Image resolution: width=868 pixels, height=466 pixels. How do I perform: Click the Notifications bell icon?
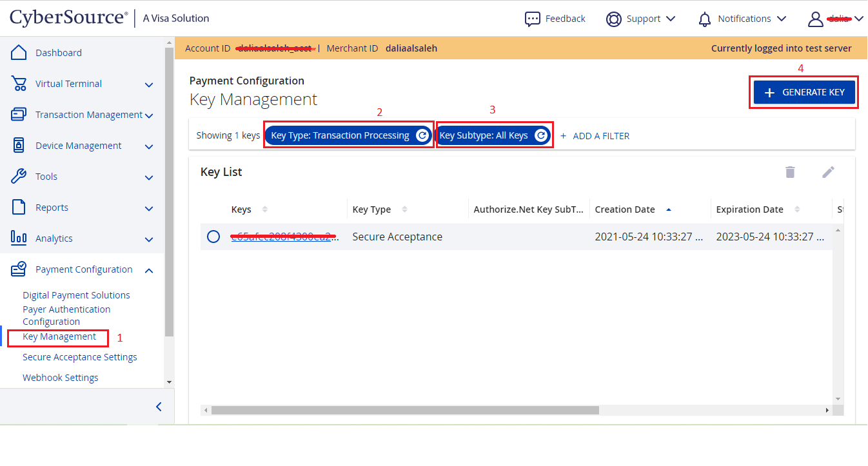coord(705,19)
